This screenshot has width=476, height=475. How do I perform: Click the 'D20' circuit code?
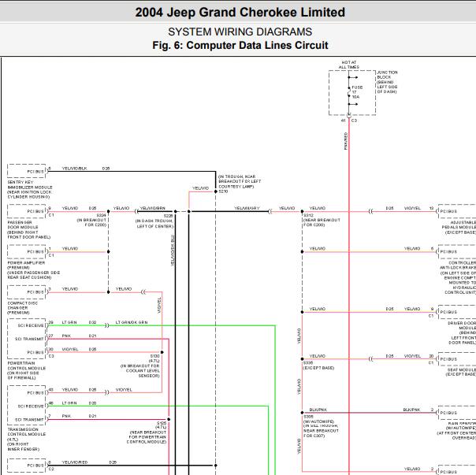tap(92, 403)
